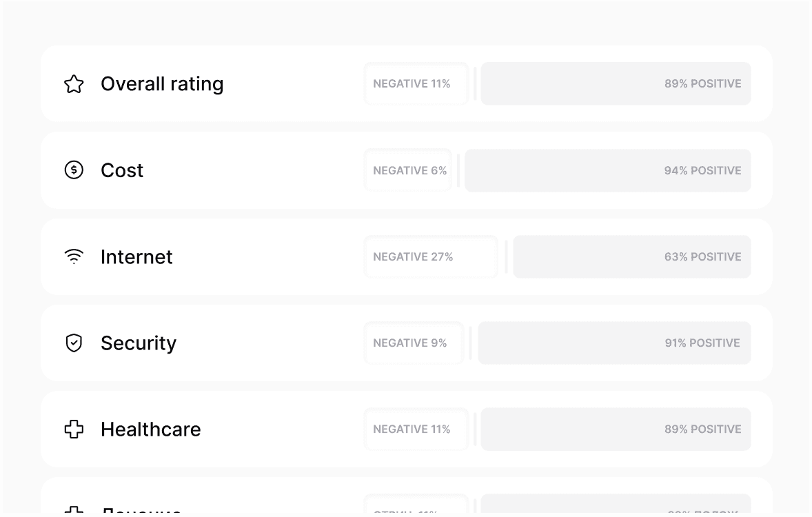
Task: Click the medical cross Healthcare icon
Action: pyautogui.click(x=74, y=429)
